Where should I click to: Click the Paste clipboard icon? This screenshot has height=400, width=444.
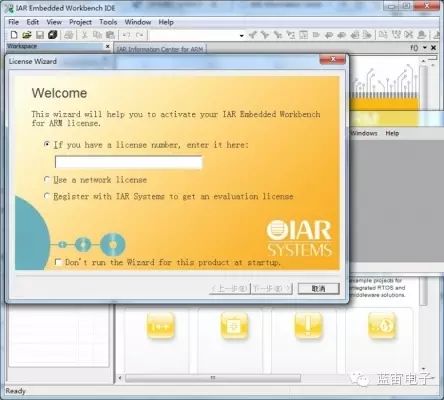pos(110,35)
